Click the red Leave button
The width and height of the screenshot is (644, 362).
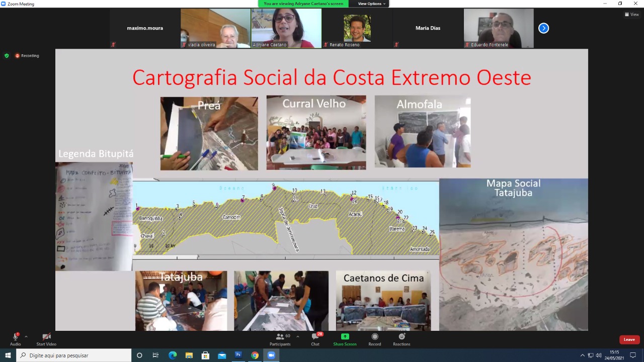tap(629, 339)
